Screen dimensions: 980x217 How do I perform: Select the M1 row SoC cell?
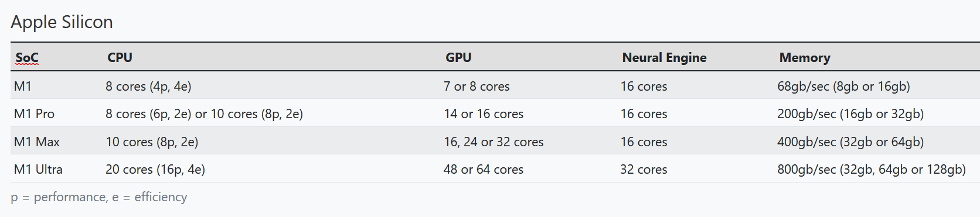[x=23, y=87]
